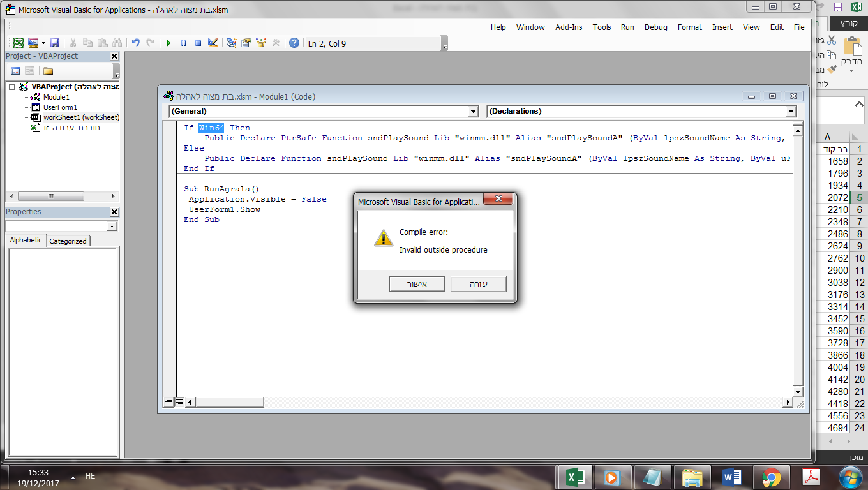Open Word from the taskbar

tap(732, 477)
